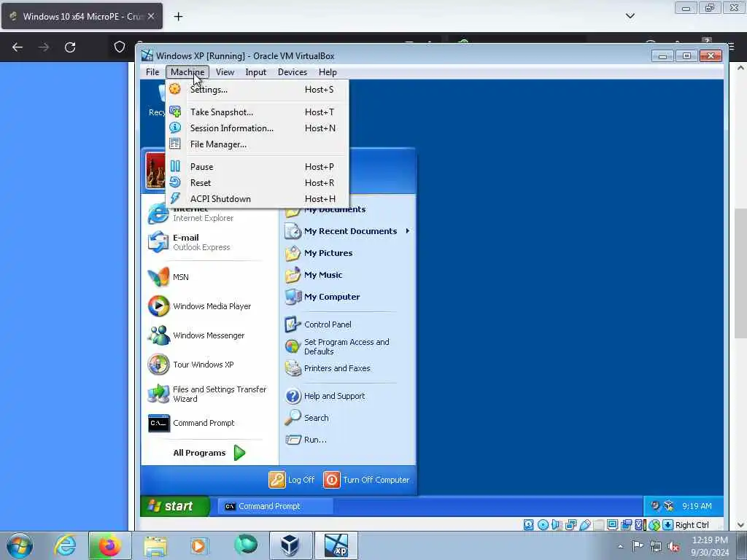
Task: Open the Devices menu
Action: click(293, 72)
